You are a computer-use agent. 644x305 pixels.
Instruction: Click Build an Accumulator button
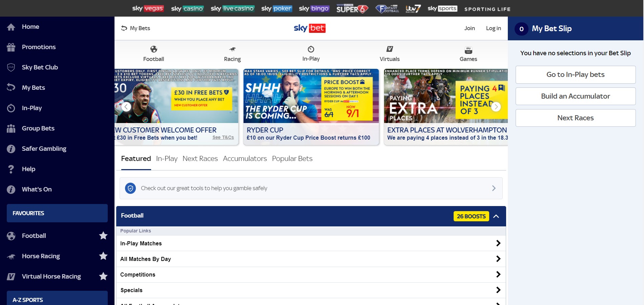[576, 96]
